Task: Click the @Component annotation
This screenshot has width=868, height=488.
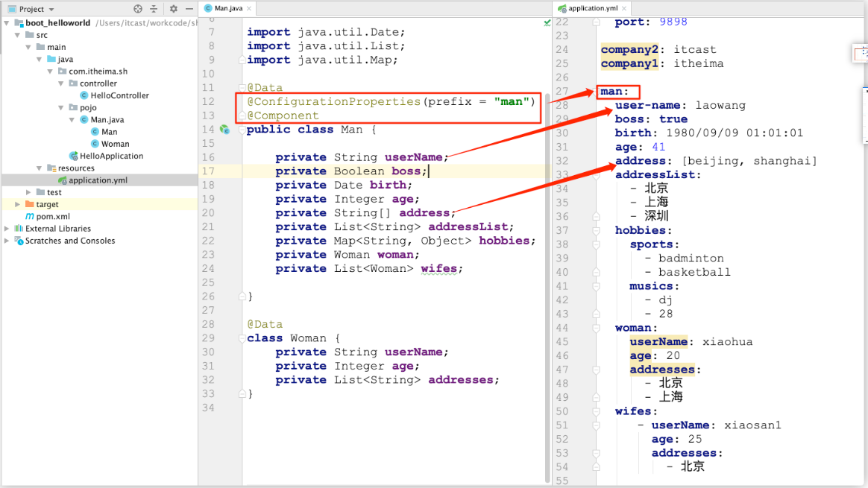Action: click(283, 115)
